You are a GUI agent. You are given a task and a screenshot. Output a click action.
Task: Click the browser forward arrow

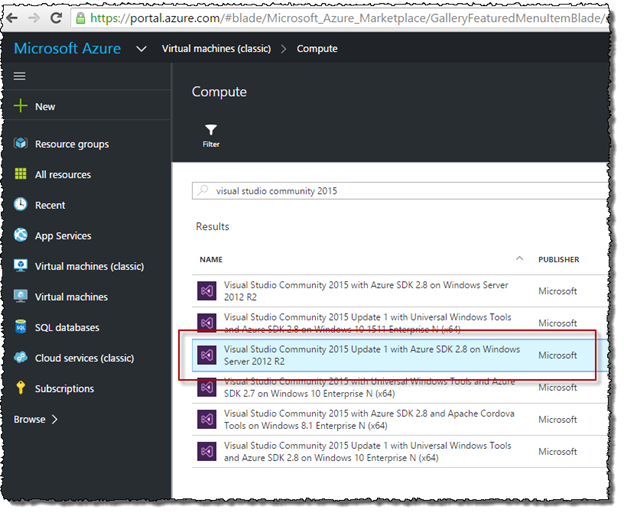[x=34, y=18]
